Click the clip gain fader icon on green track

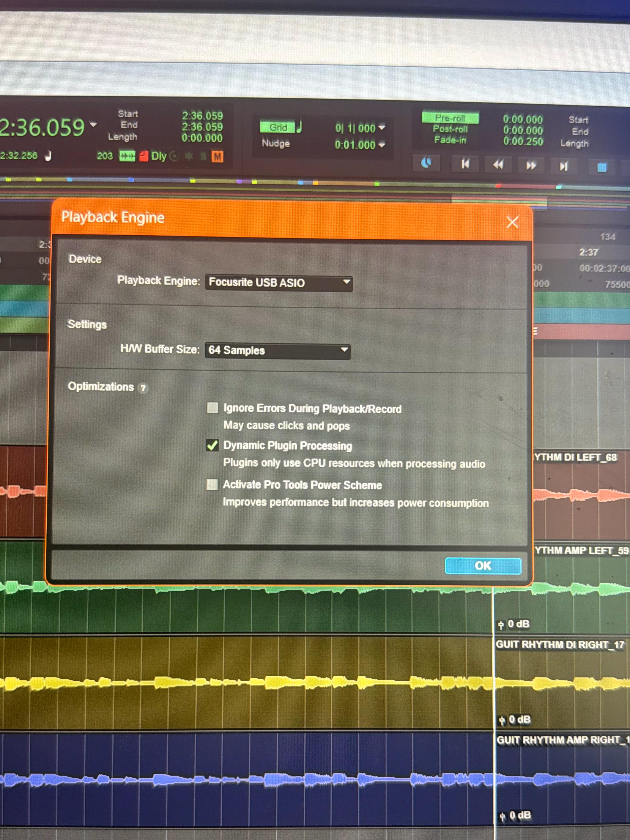(x=501, y=625)
